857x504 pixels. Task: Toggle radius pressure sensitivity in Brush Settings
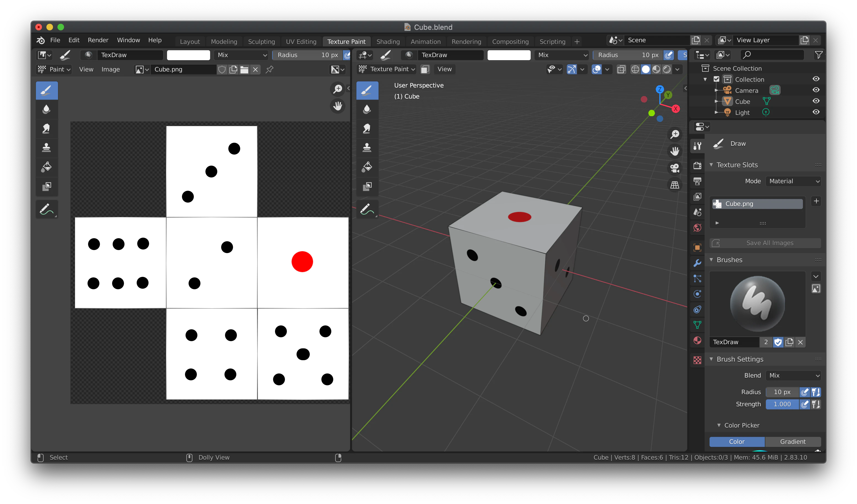pyautogui.click(x=804, y=392)
